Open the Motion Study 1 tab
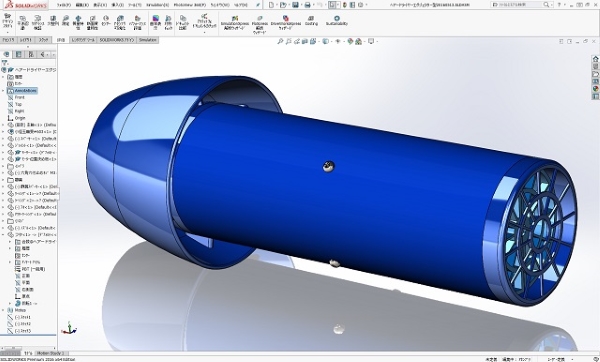Screen dimensions: 600x362 point(51,353)
